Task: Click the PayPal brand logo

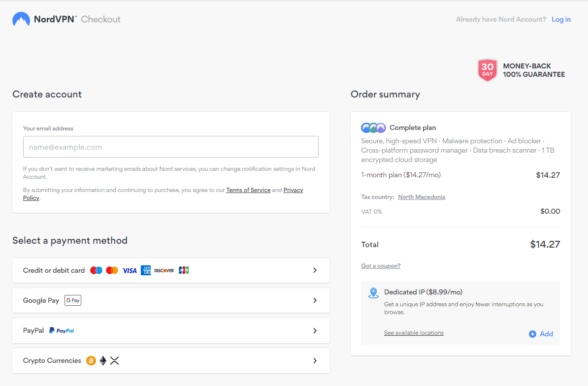Action: tap(62, 330)
